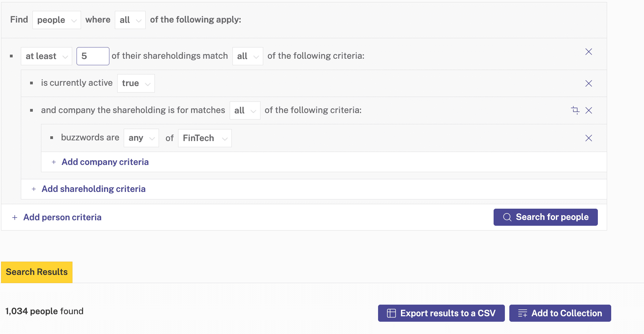
Task: Open the 'people' entity dropdown
Action: tap(56, 20)
